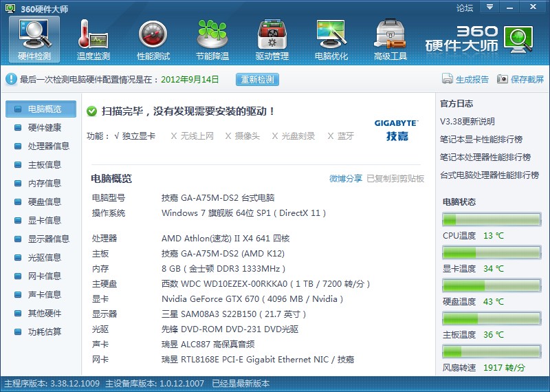The height and width of the screenshot is (392, 550).
Task: Click the 重新检测 re-detect button
Action: (x=257, y=79)
